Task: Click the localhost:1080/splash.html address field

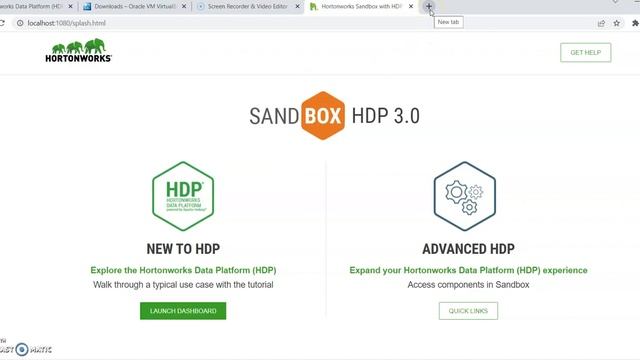Action: coord(67,23)
